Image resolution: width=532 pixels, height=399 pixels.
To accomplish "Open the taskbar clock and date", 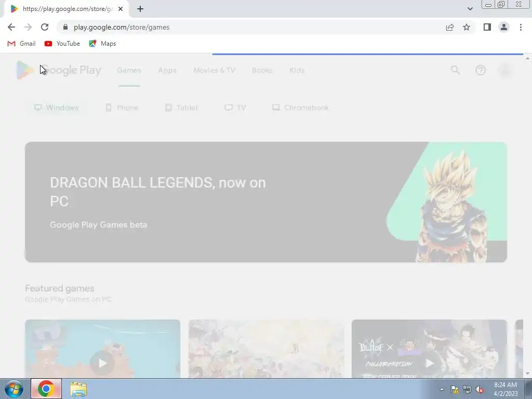I will tap(506, 389).
